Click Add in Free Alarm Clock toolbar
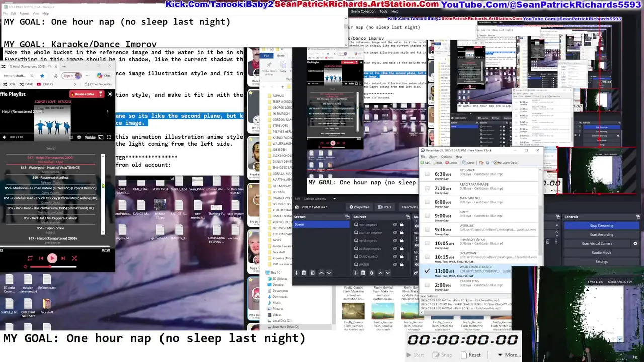The height and width of the screenshot is (362, 644). click(x=425, y=163)
